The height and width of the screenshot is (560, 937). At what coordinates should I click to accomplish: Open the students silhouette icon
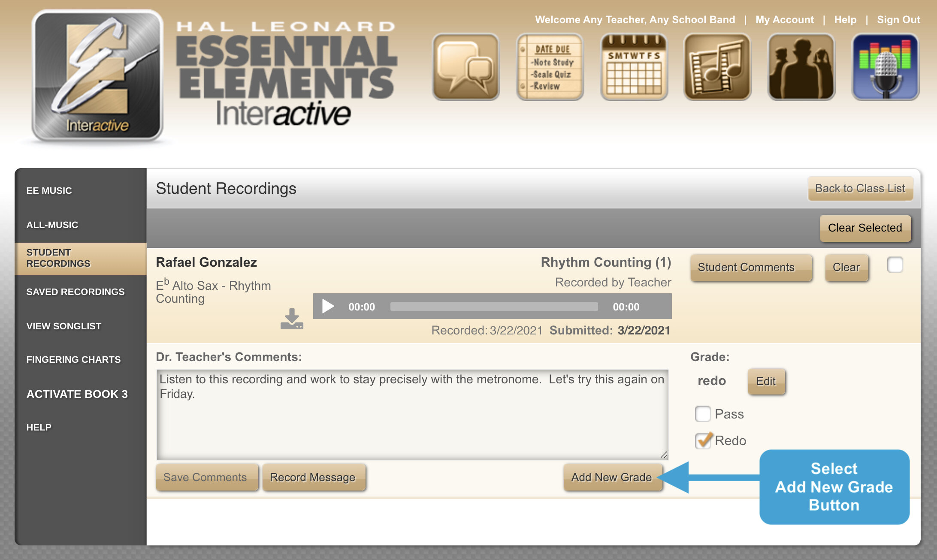pyautogui.click(x=801, y=67)
